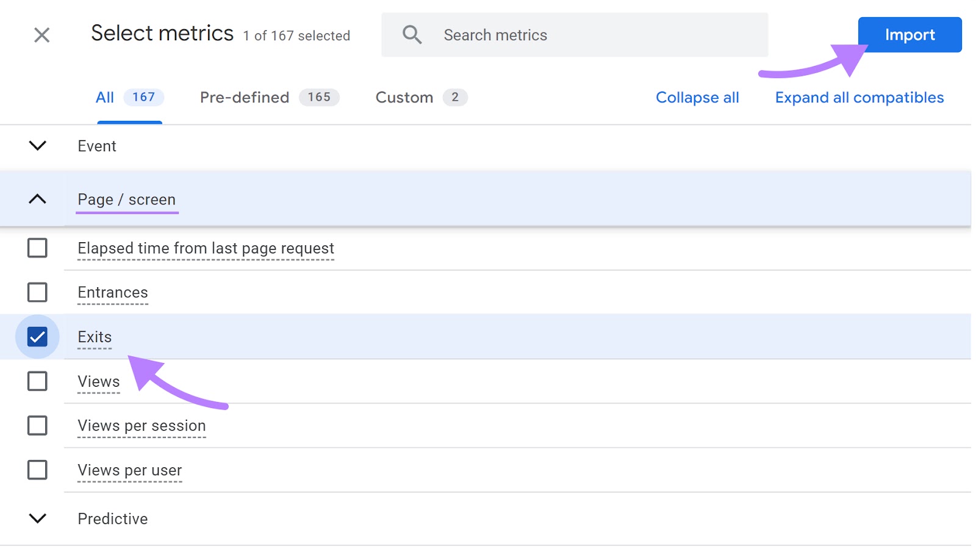This screenshot has height=560, width=976.
Task: Enable the Views metric checkbox
Action: [x=37, y=381]
